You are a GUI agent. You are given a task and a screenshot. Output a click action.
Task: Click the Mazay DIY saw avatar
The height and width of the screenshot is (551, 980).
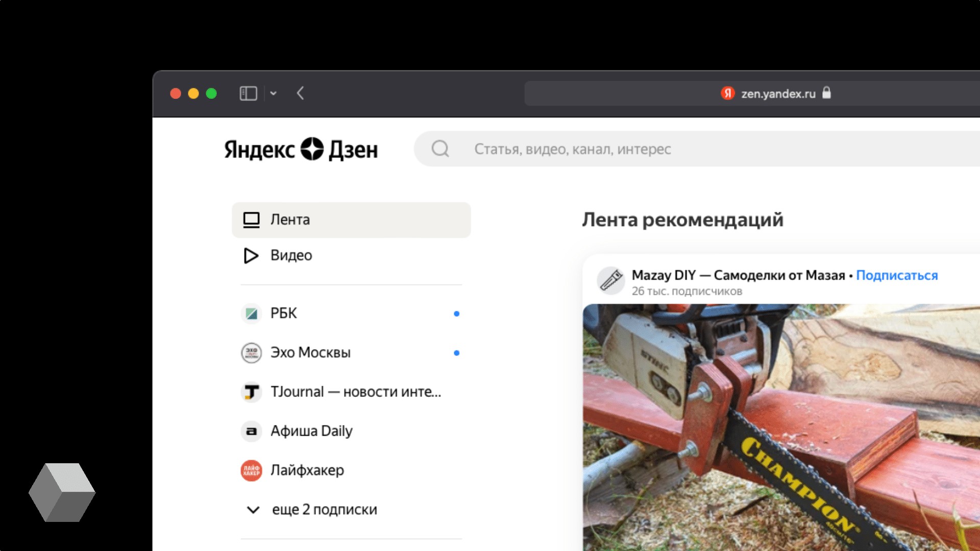tap(611, 281)
